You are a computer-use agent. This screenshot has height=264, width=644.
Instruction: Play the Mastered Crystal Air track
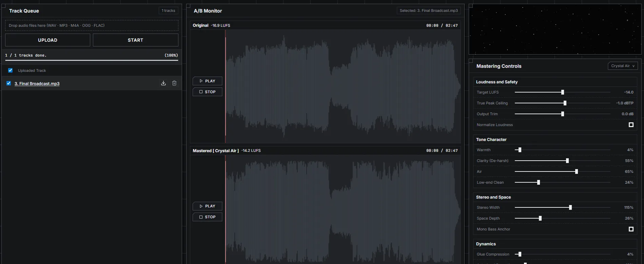207,206
